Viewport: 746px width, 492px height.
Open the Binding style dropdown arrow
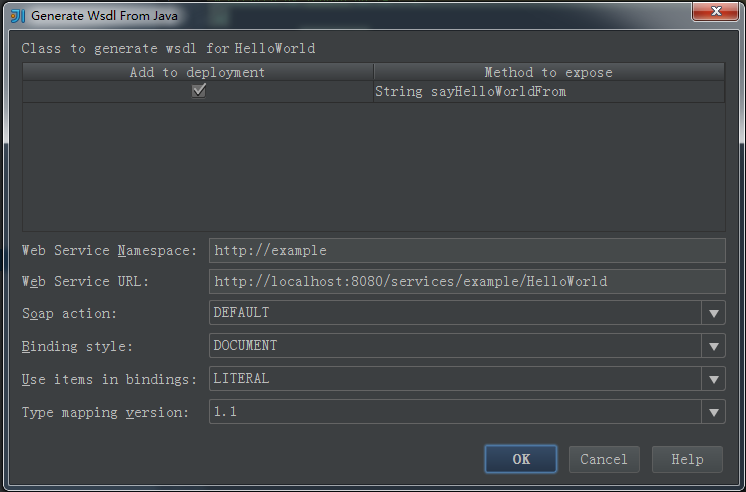pyautogui.click(x=713, y=345)
